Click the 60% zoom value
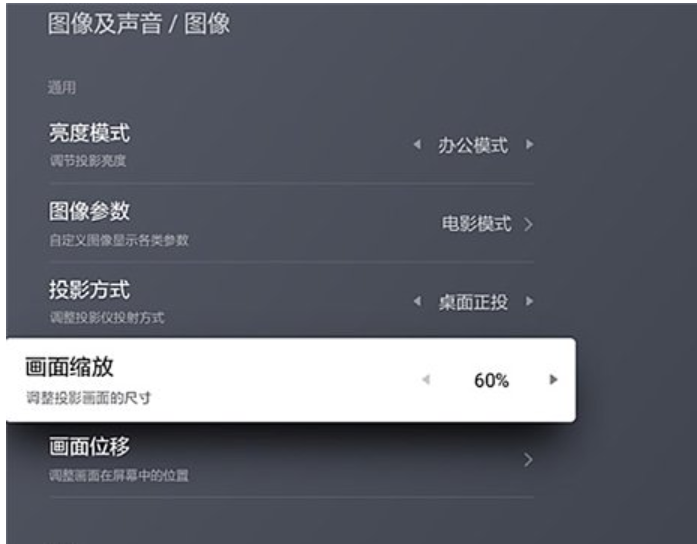 (x=491, y=380)
